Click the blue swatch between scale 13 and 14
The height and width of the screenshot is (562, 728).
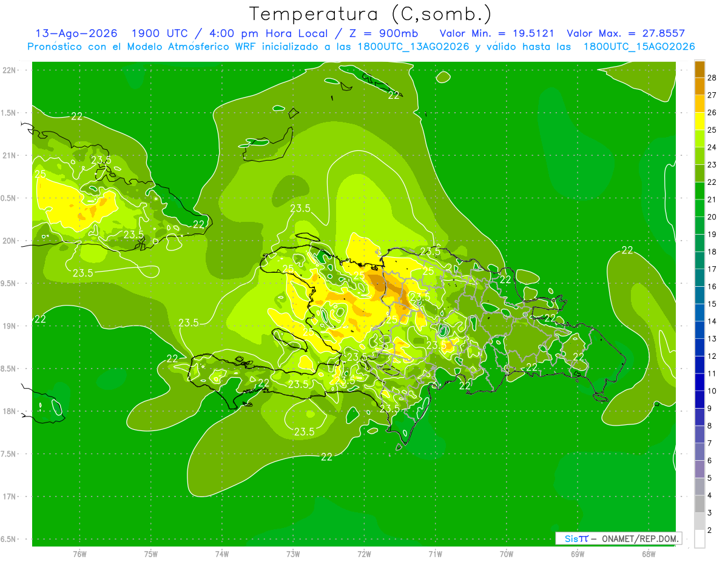pos(699,330)
